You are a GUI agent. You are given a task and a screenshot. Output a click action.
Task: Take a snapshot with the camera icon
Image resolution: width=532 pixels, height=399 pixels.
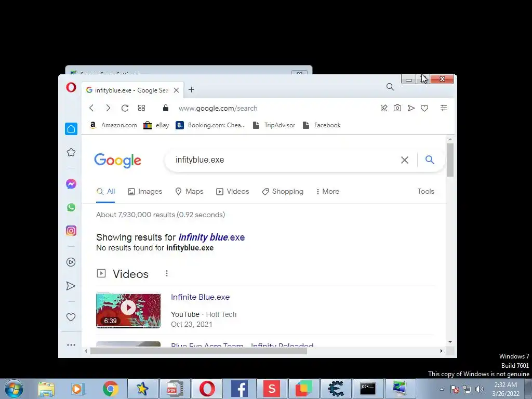point(397,108)
